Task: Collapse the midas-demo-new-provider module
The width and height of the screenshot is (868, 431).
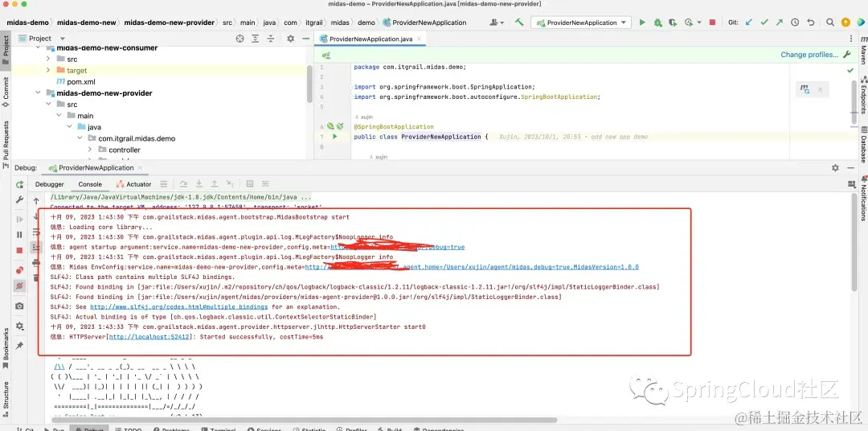Action: (38, 93)
